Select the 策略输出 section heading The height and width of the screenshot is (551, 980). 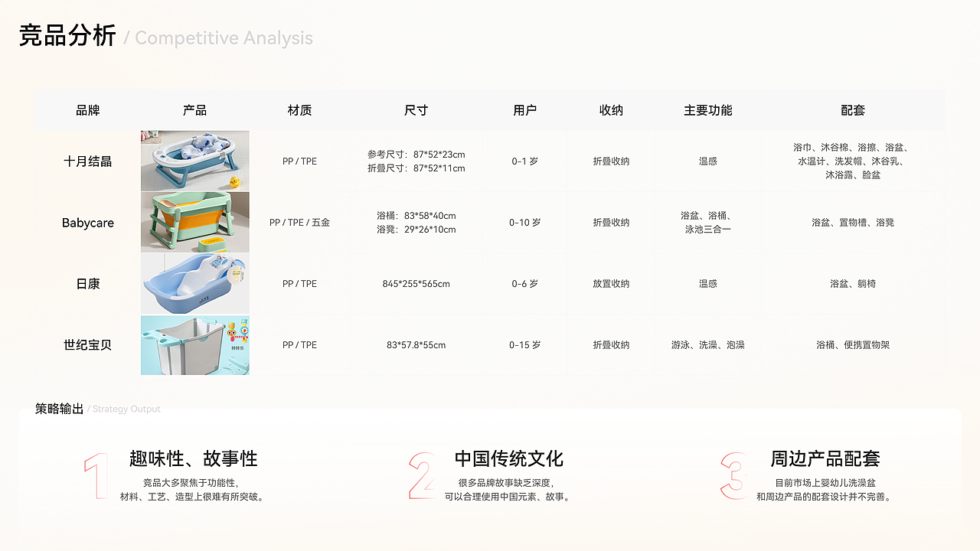[59, 409]
